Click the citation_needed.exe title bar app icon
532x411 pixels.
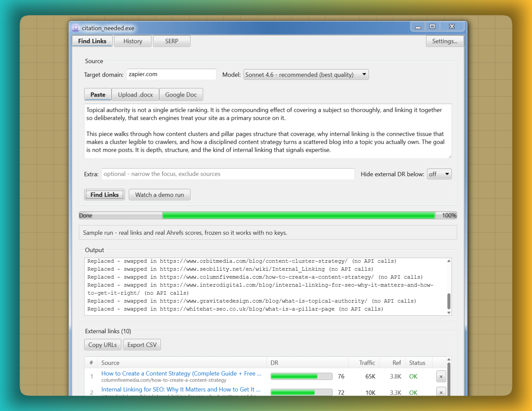point(76,28)
